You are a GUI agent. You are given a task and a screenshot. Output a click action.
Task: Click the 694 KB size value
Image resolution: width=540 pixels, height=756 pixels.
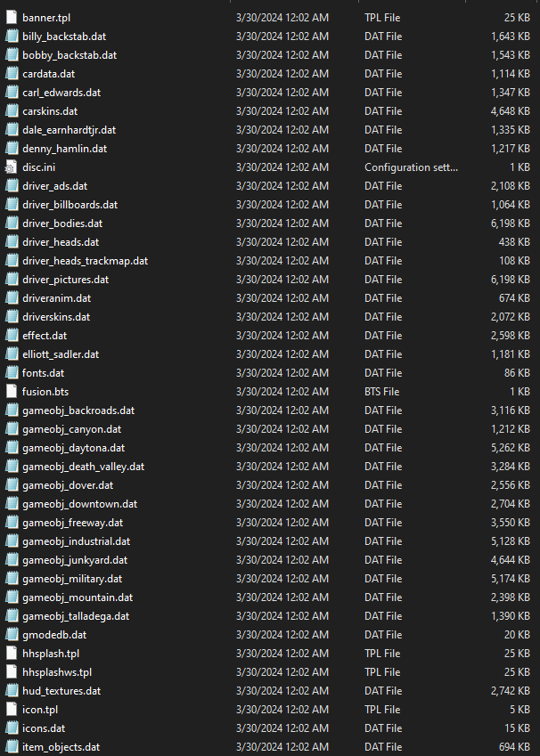click(514, 747)
